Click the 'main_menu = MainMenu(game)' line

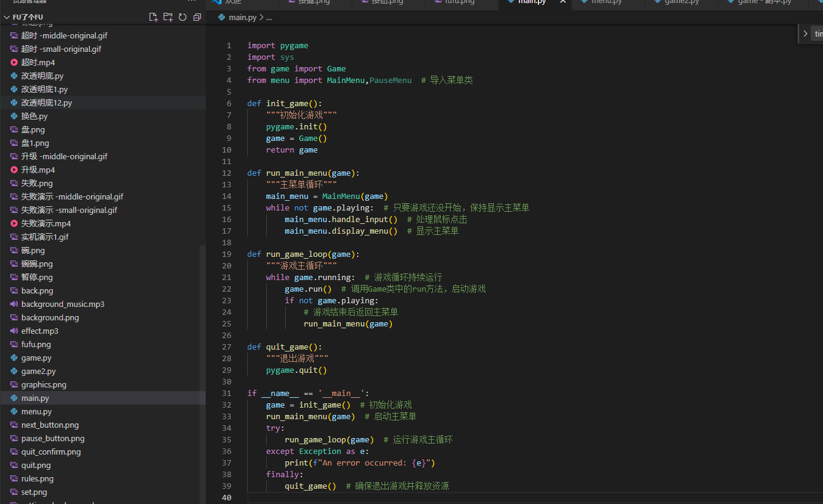point(327,196)
